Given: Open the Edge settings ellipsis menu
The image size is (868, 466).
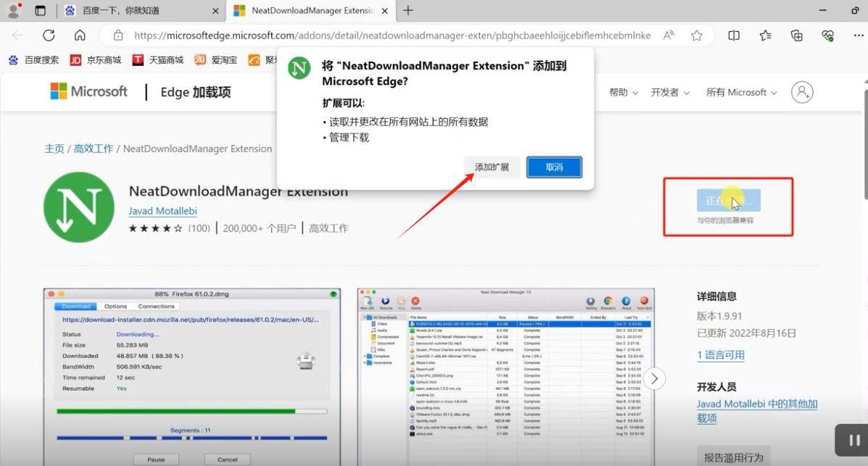Looking at the screenshot, I should 859,36.
